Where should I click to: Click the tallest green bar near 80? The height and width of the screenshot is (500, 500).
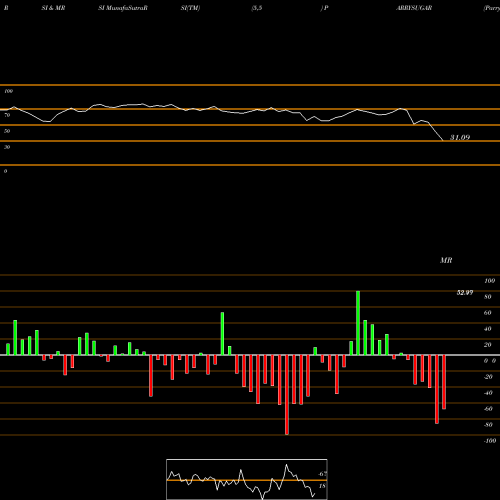[358, 323]
